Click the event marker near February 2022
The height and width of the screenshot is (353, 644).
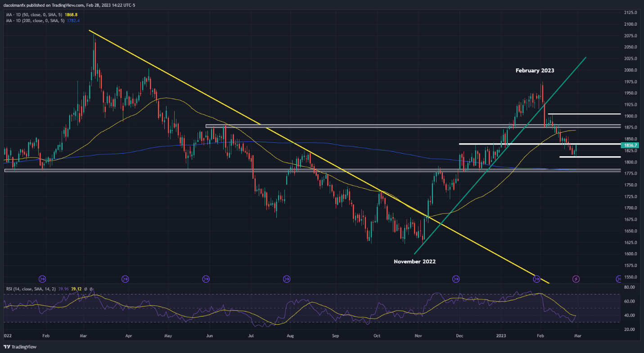[43, 279]
